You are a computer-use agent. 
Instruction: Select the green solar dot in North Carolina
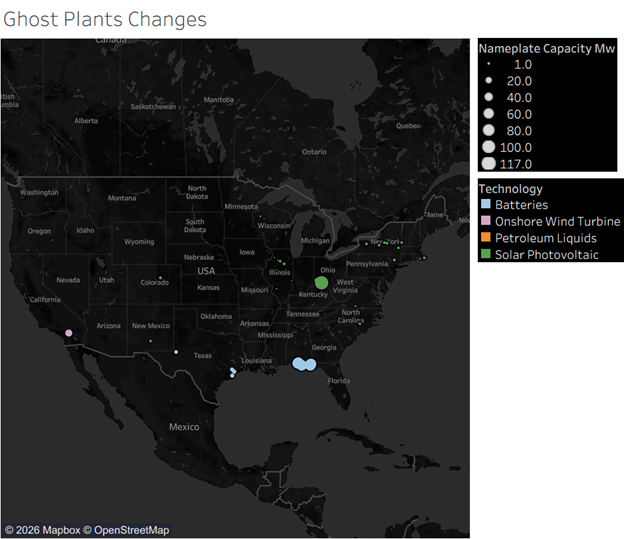359,322
